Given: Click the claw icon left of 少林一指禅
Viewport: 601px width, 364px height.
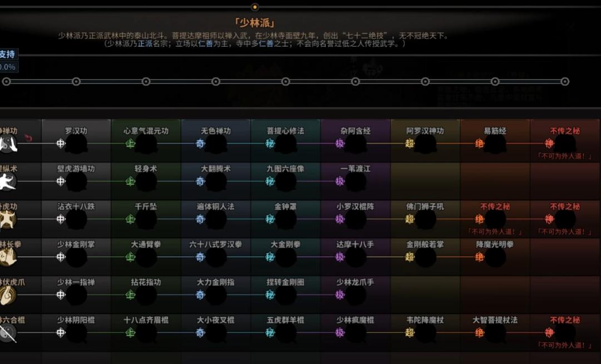Looking at the screenshot, I should pos(8,295).
